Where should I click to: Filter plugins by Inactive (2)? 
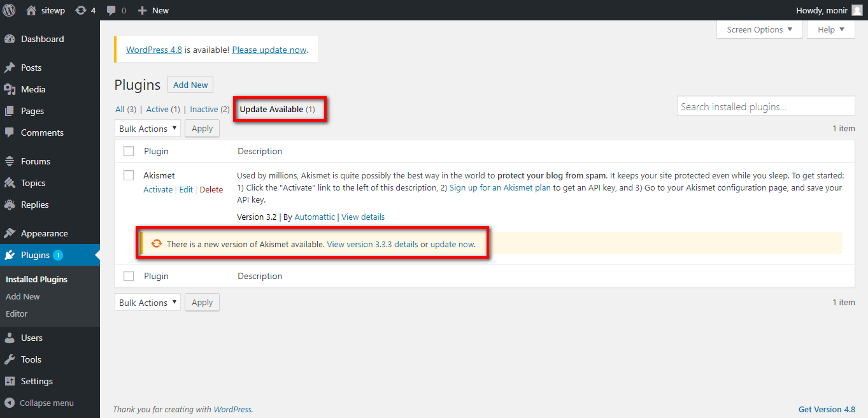pyautogui.click(x=210, y=110)
